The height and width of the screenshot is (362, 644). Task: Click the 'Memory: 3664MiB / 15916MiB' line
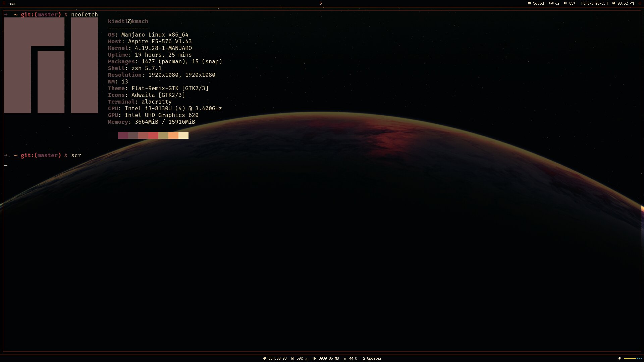pos(152,122)
